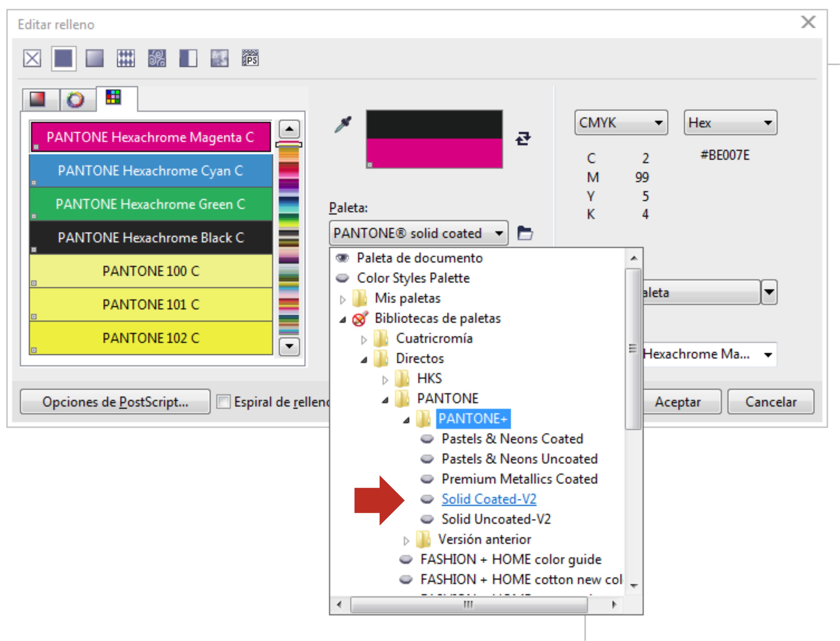Pick PANTONE Hexachrome Black C swatch

[151, 238]
